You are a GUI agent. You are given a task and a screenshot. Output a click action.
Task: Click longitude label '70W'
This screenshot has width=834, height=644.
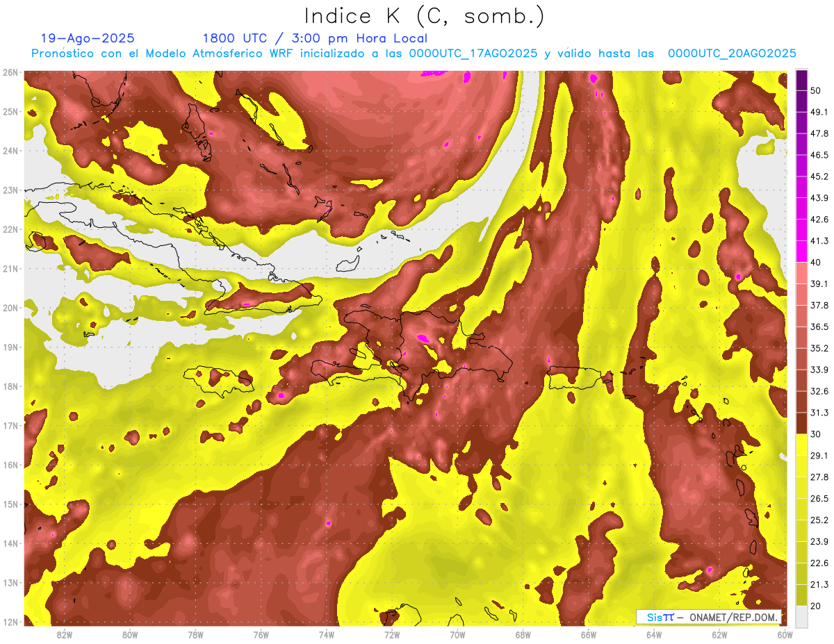point(457,634)
